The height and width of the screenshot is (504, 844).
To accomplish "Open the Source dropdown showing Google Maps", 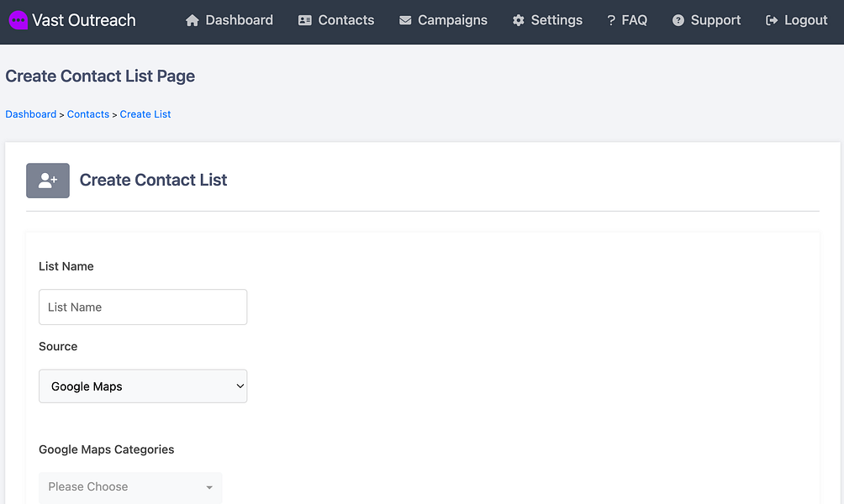I will tap(143, 386).
